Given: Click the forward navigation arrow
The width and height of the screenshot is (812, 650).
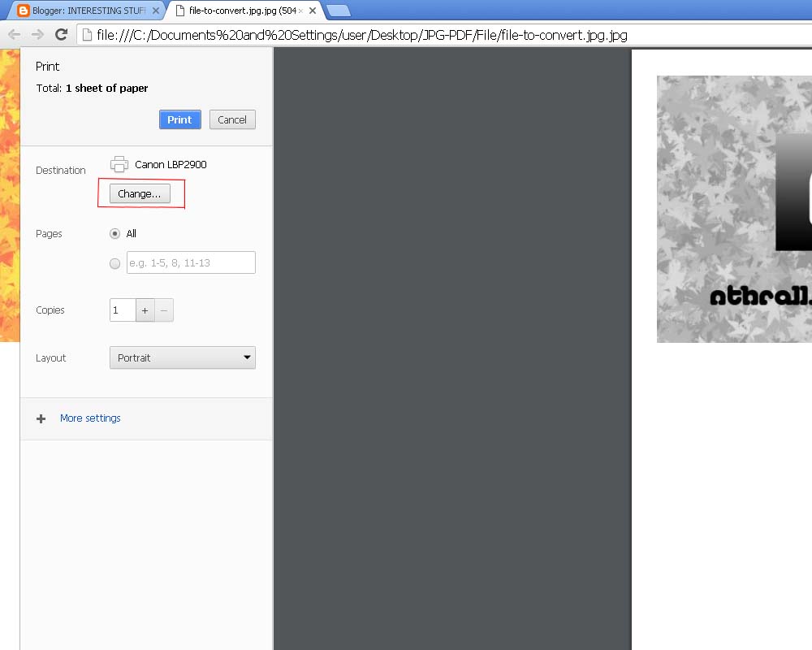Looking at the screenshot, I should click(37, 35).
